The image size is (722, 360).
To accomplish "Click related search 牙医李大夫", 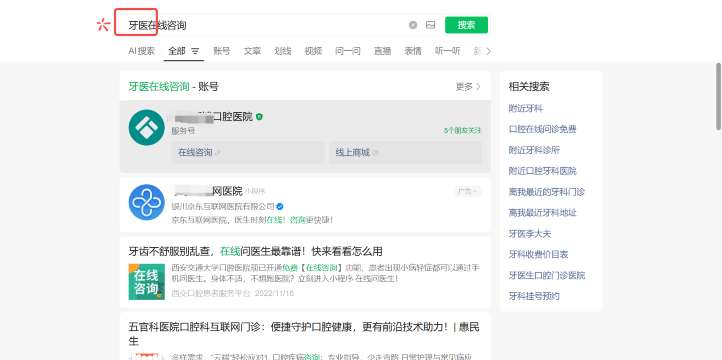I will coord(530,234).
